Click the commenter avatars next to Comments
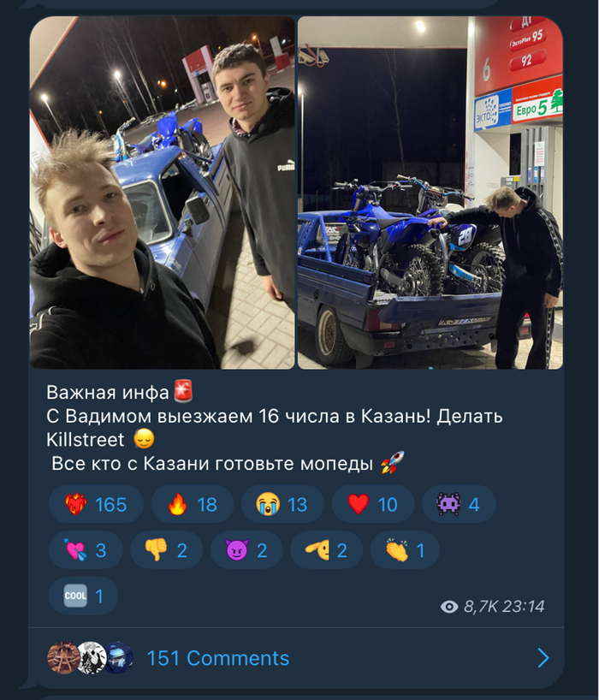 [x=91, y=658]
